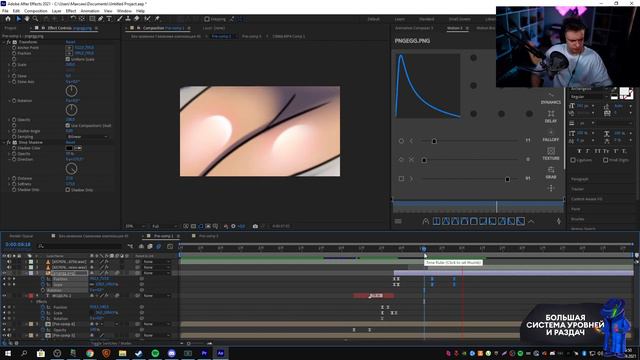
Task: Collapse the Transform effect group
Action: click(x=4, y=42)
